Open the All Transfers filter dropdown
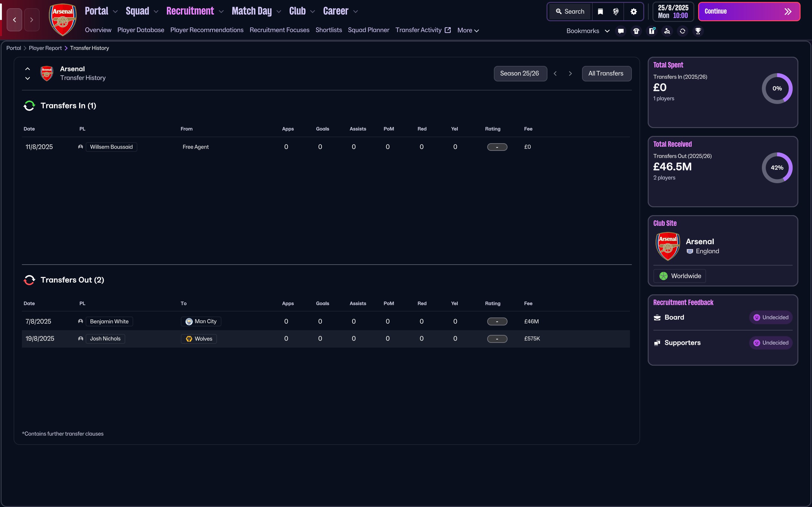Image resolution: width=812 pixels, height=507 pixels. click(x=606, y=74)
